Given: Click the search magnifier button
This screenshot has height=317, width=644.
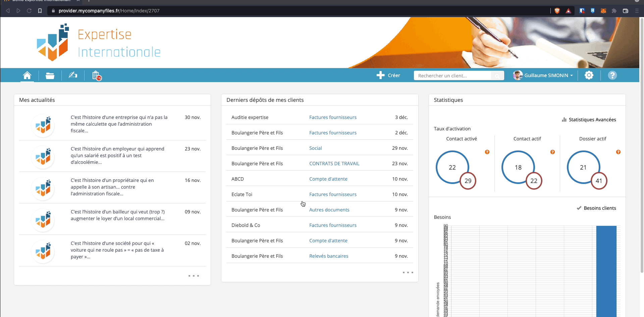Looking at the screenshot, I should click(497, 76).
